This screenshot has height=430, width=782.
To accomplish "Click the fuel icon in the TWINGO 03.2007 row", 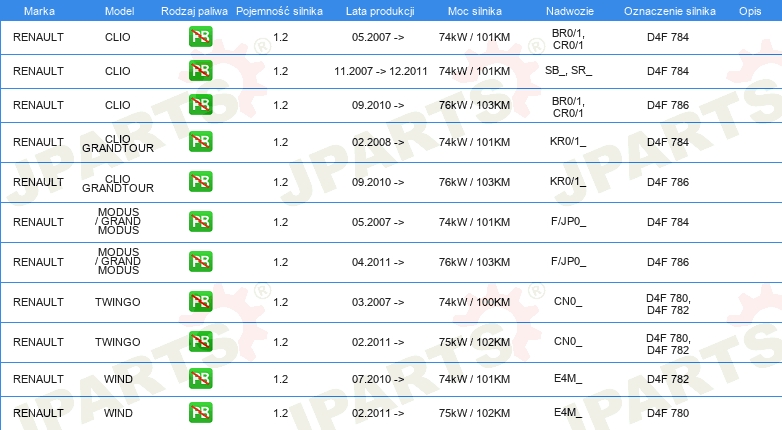I will [200, 301].
